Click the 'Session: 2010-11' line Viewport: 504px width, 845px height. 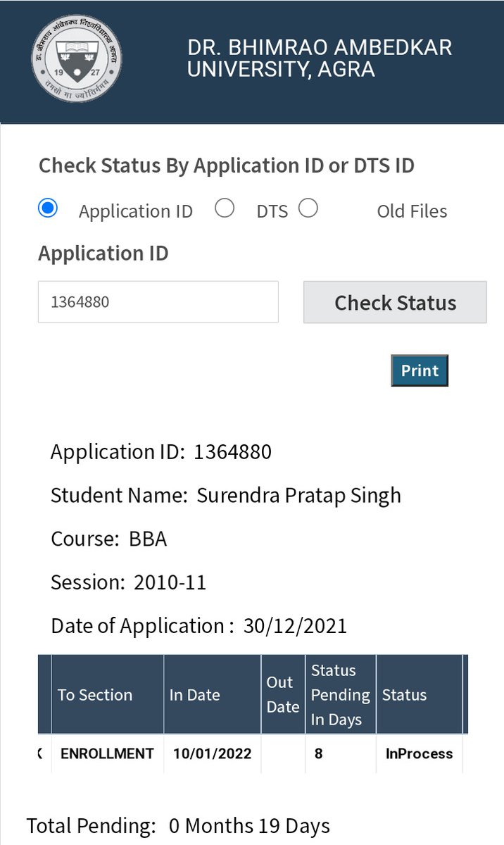pyautogui.click(x=129, y=582)
